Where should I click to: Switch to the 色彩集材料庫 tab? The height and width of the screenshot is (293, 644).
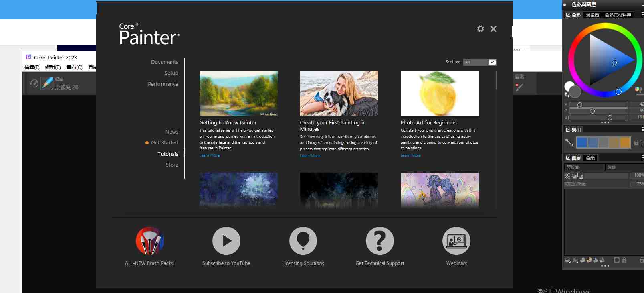(x=618, y=15)
